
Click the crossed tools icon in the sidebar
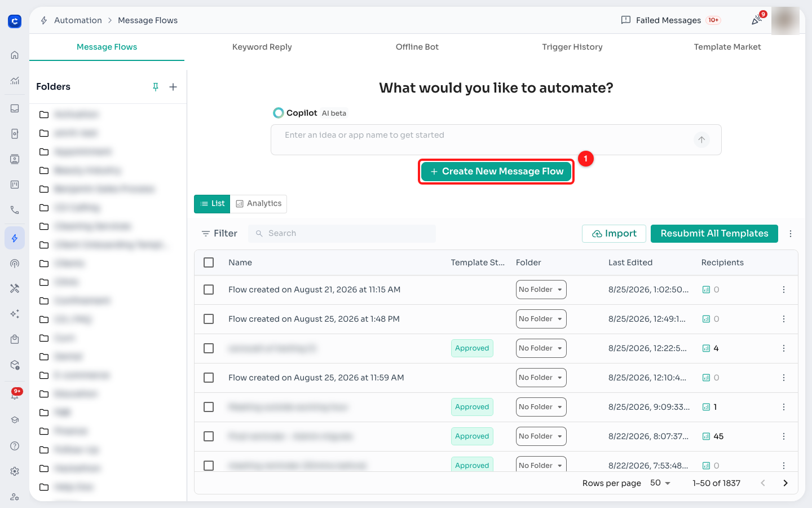click(x=15, y=288)
